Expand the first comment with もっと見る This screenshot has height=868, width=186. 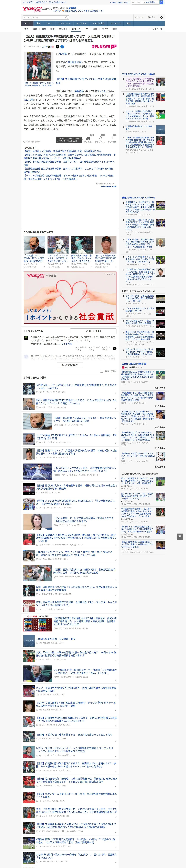tap(67, 344)
